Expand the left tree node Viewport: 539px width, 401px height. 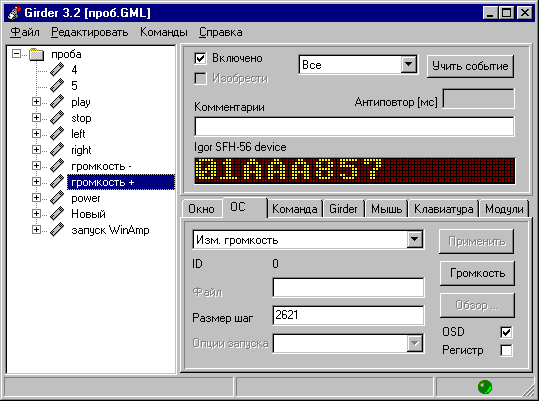[x=36, y=134]
